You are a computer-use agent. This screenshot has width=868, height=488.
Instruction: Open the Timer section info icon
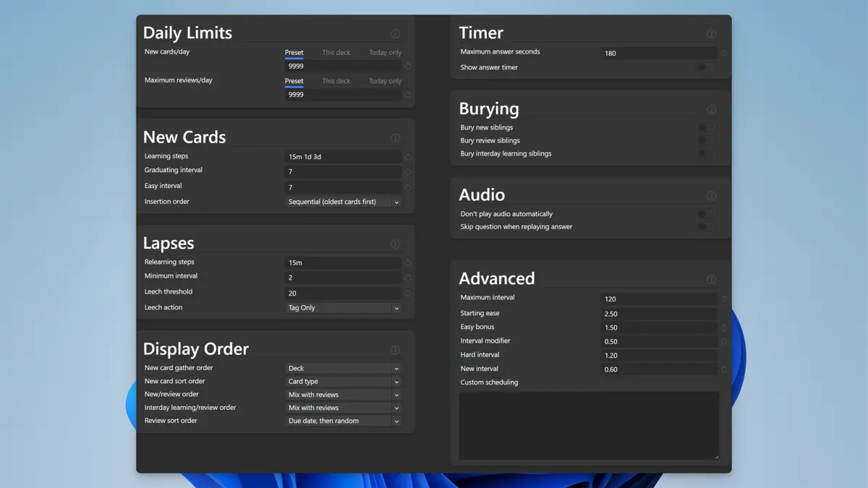[711, 33]
